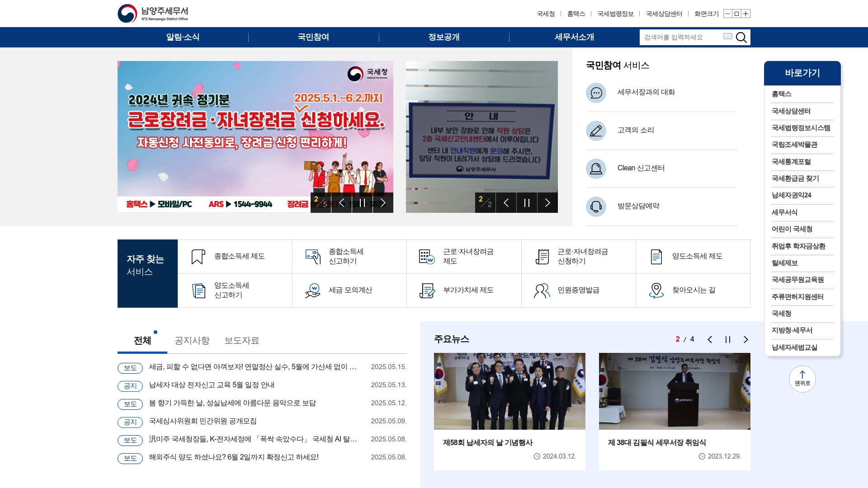
Task: Open notice 국세심사위원회 민간위원 공개모집
Action: pyautogui.click(x=203, y=421)
